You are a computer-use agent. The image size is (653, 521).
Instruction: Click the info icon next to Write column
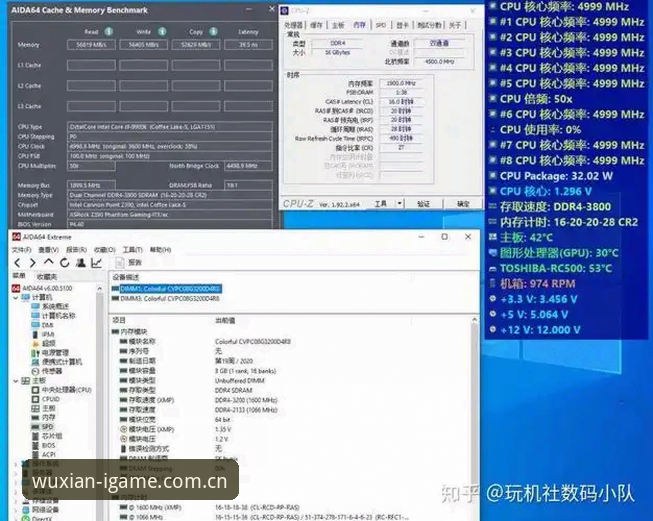(162, 32)
